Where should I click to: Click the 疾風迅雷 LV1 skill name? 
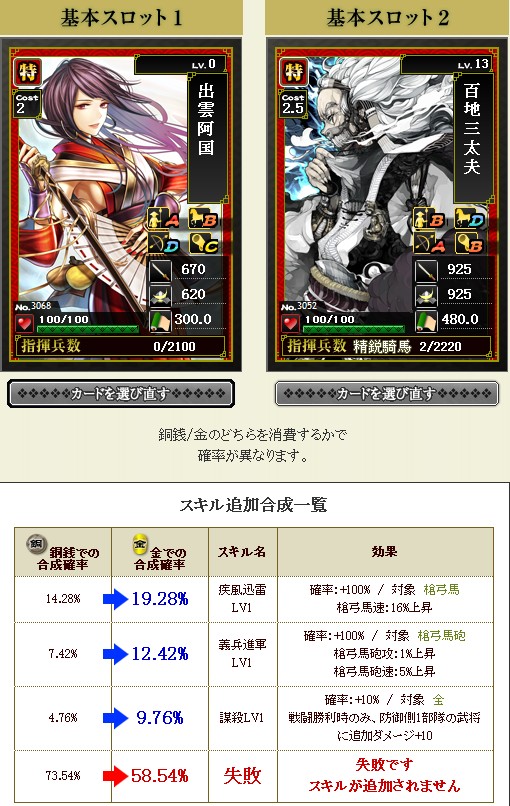[242, 599]
